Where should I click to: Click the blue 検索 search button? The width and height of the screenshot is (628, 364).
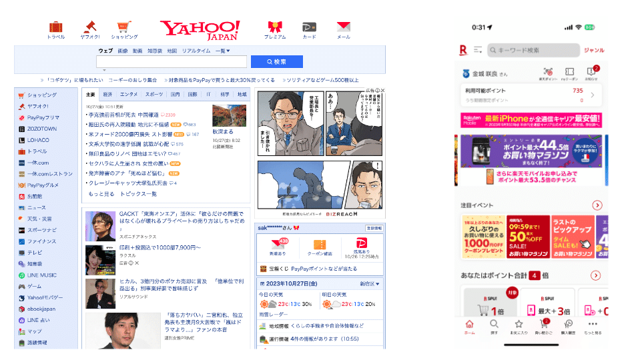276,62
